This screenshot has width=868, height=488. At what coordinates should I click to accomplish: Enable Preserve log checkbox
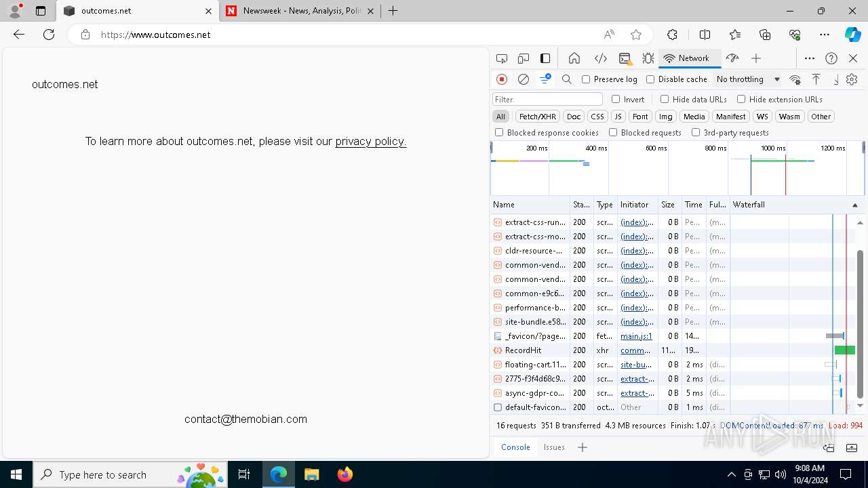pyautogui.click(x=586, y=79)
